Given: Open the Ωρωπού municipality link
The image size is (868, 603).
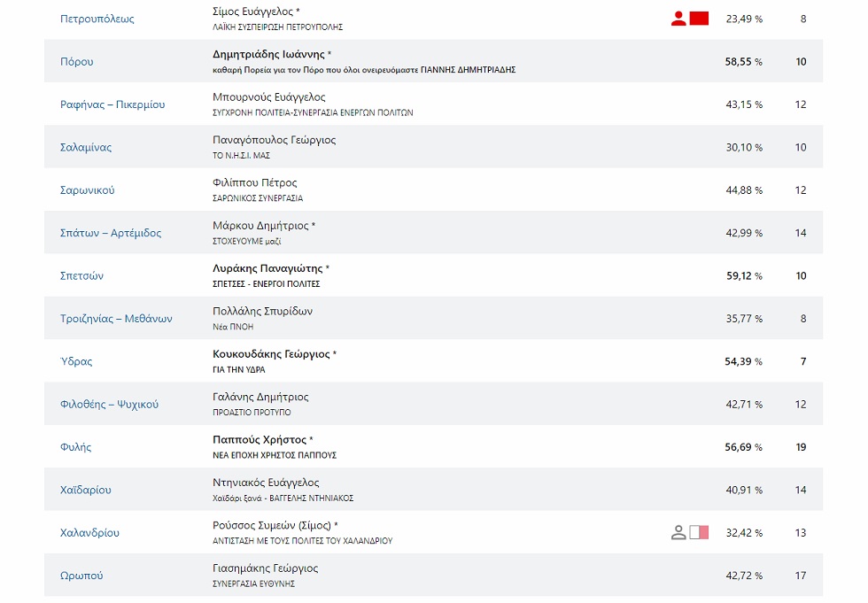Looking at the screenshot, I should pos(81,576).
